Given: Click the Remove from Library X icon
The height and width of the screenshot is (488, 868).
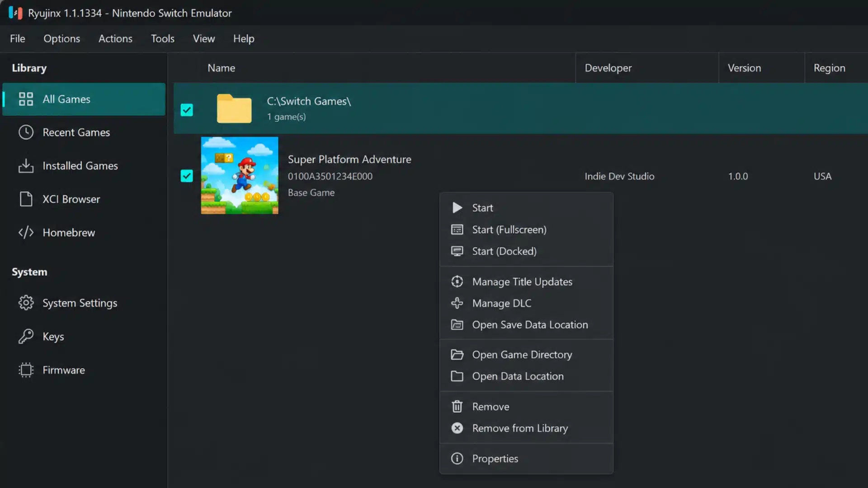Looking at the screenshot, I should tap(457, 428).
